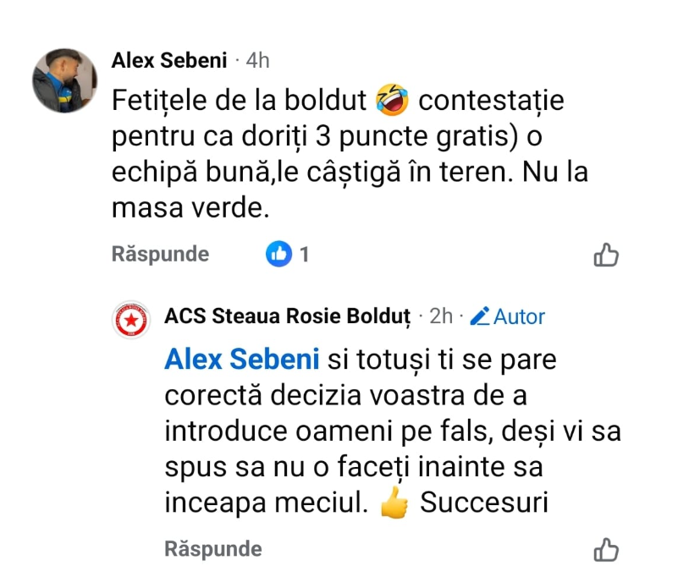Click the blue Autor badge label
The height and width of the screenshot is (588, 700).
(x=520, y=317)
